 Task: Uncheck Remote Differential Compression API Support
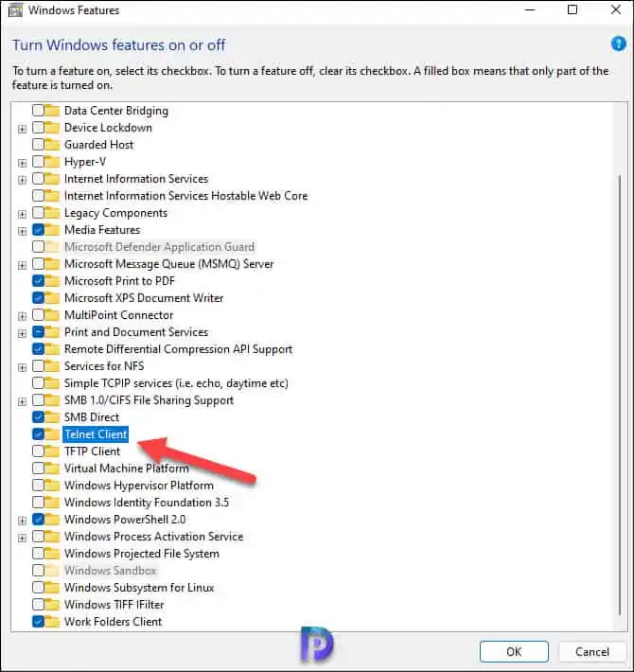(x=38, y=349)
